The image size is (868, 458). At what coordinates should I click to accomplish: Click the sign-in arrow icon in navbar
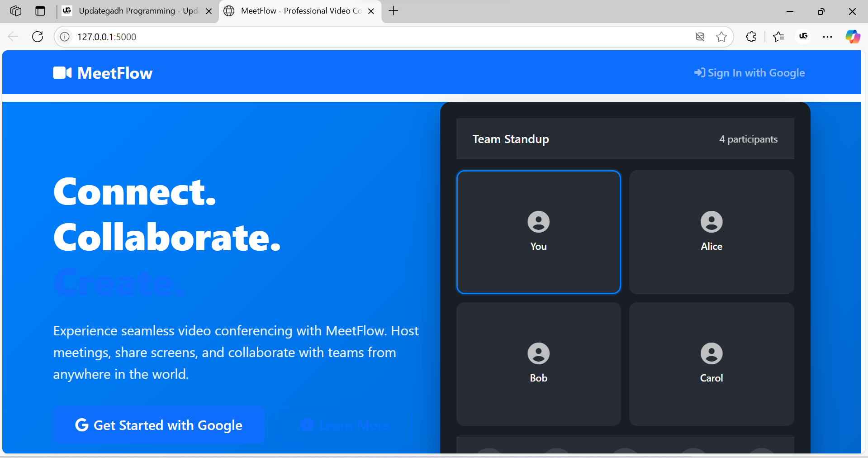click(x=699, y=73)
